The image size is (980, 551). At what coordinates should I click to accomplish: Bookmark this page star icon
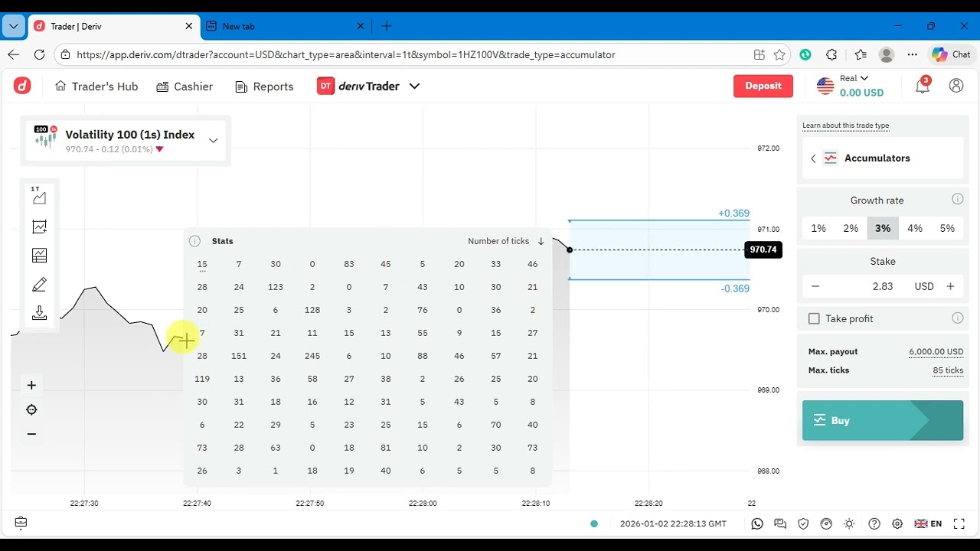[779, 54]
